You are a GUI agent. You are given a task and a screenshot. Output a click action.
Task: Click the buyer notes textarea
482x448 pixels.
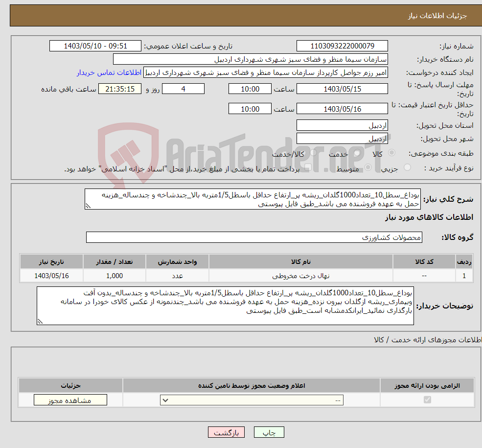(x=225, y=306)
